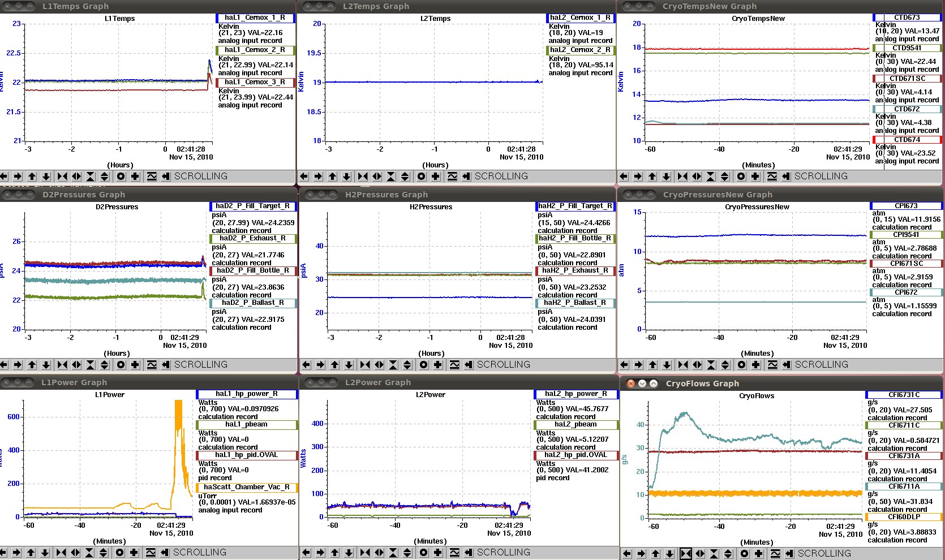The image size is (945, 560).
Task: Click the CryoFlows Graph window title
Action: [x=702, y=384]
